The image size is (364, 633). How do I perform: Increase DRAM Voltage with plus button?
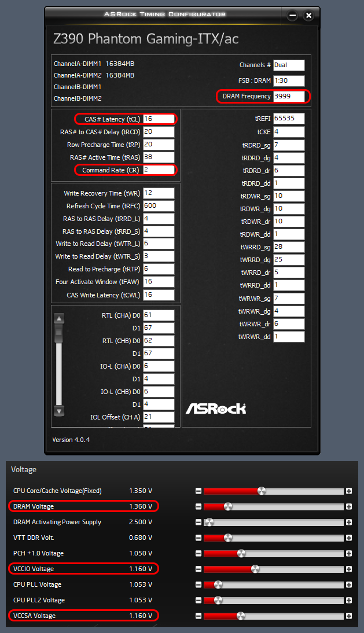[x=349, y=507]
